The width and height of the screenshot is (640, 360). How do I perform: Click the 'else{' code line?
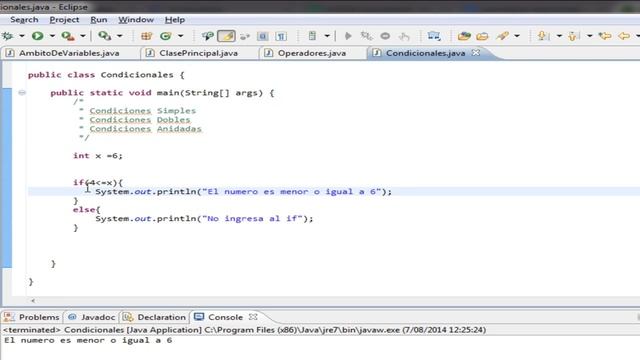(x=87, y=209)
